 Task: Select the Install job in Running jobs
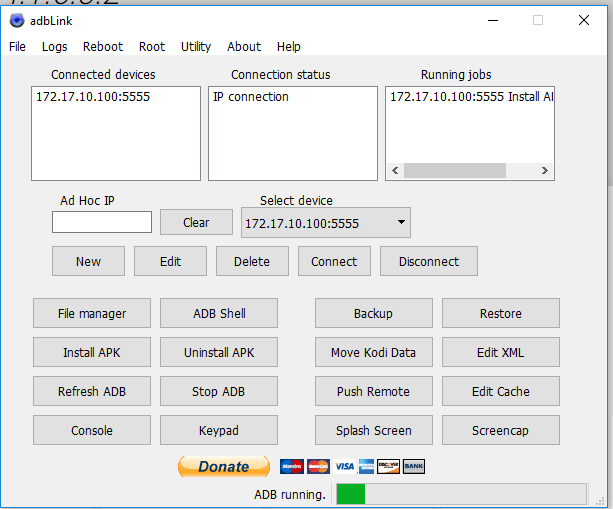pos(471,97)
